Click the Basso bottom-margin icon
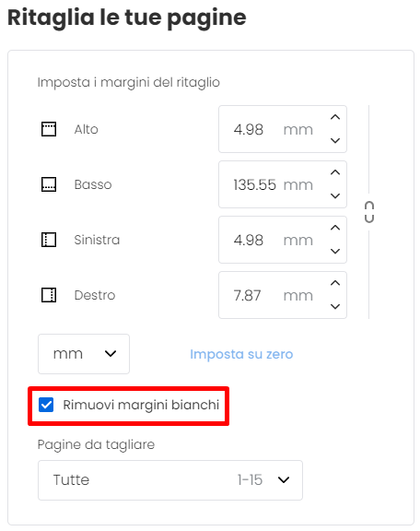The image size is (420, 531). [x=49, y=184]
